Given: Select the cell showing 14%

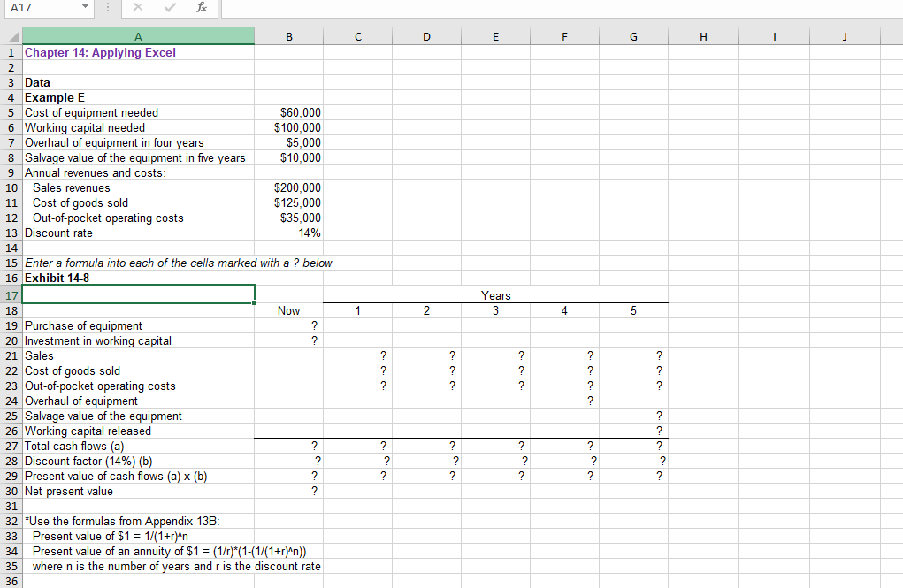Looking at the screenshot, I should click(288, 233).
